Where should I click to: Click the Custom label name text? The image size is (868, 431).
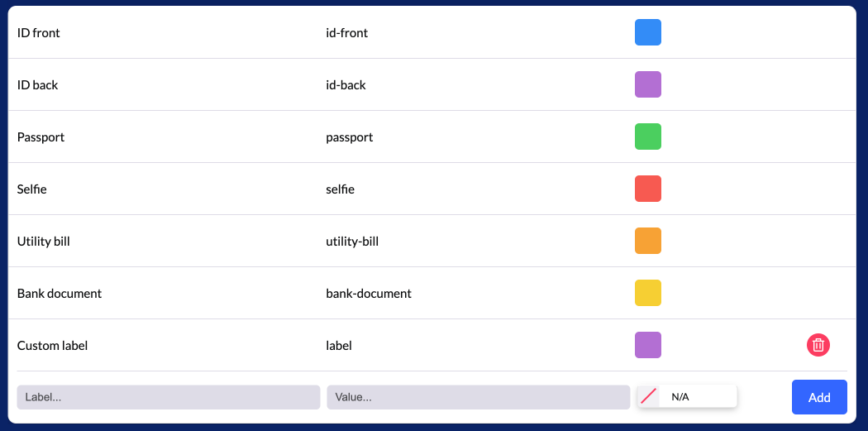pyautogui.click(x=52, y=346)
